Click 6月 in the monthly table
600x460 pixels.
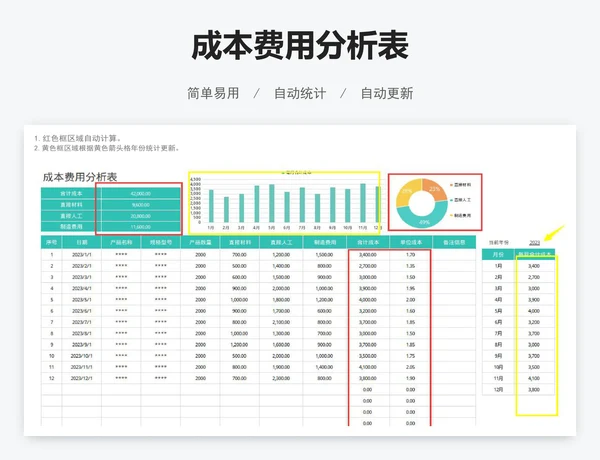tap(498, 322)
